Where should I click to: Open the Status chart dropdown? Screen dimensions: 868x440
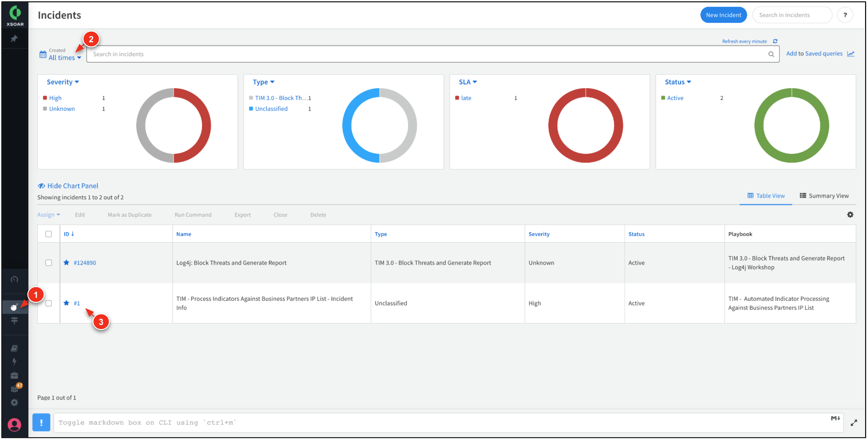point(677,82)
